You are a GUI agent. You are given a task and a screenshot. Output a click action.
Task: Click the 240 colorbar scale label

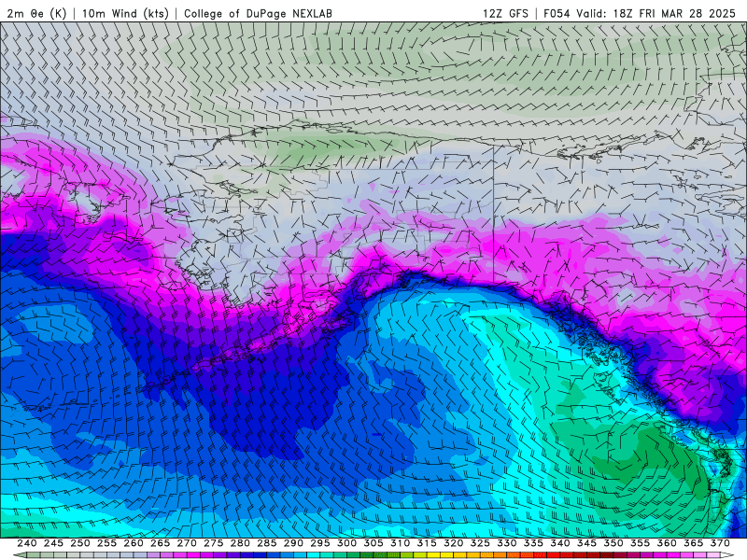27,543
